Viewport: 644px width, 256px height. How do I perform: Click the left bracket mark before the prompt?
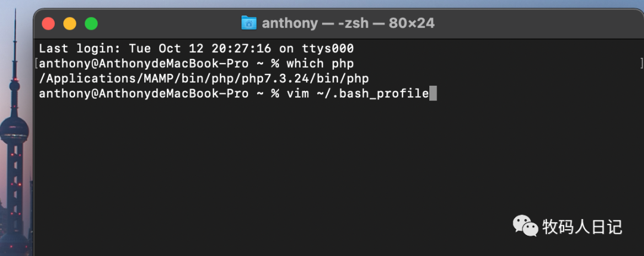point(36,63)
